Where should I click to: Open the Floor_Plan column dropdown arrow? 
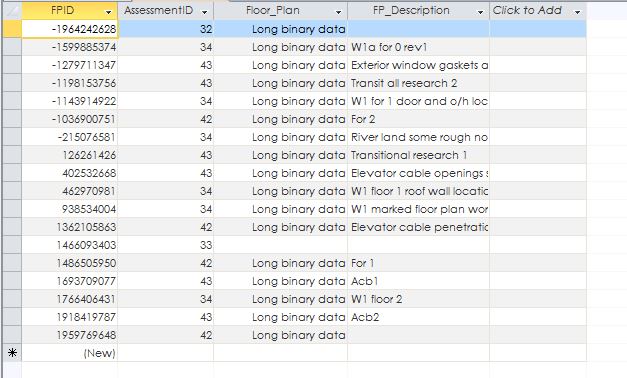click(x=338, y=12)
